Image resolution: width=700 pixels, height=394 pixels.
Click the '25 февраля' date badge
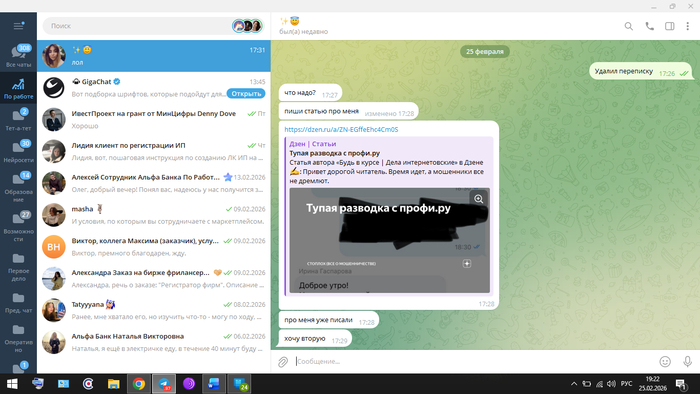click(485, 52)
